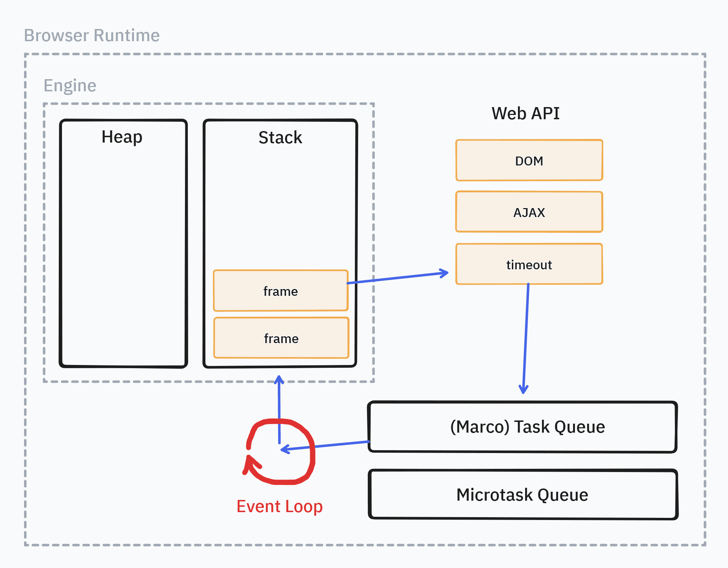The image size is (728, 568).
Task: Click the Heap box label
Action: coord(122,137)
